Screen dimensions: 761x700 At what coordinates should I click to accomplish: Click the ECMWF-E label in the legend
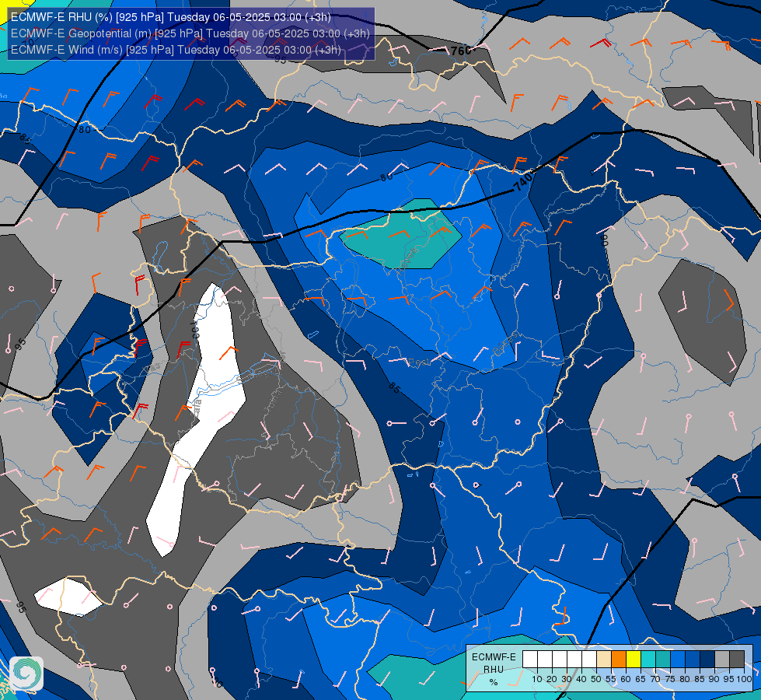[x=494, y=656]
